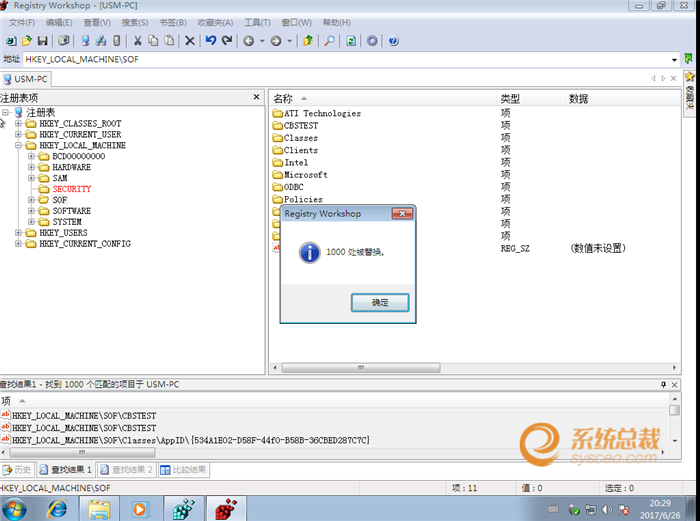Image resolution: width=700 pixels, height=521 pixels.
Task: Click the save floppy disk icon
Action: click(42, 41)
